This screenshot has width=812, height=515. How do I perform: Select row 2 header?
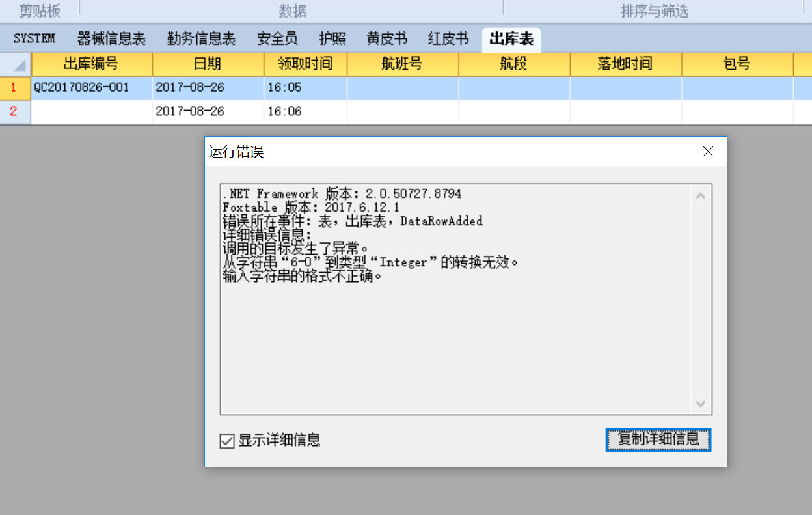click(16, 111)
